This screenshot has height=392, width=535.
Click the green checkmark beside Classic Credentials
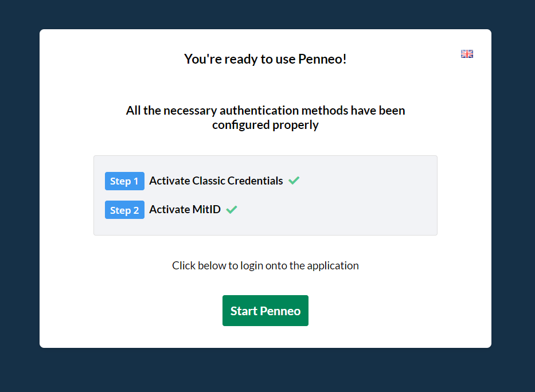(294, 181)
